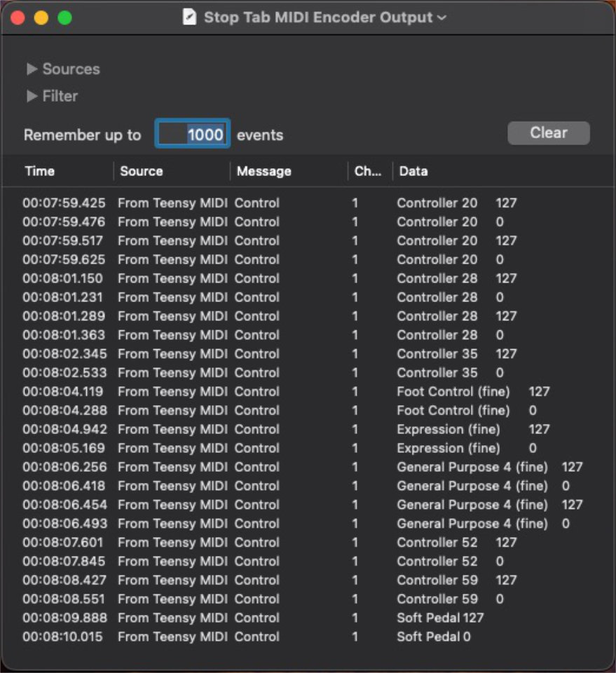This screenshot has height=673, width=616.
Task: Click the events count input field
Action: (x=193, y=134)
